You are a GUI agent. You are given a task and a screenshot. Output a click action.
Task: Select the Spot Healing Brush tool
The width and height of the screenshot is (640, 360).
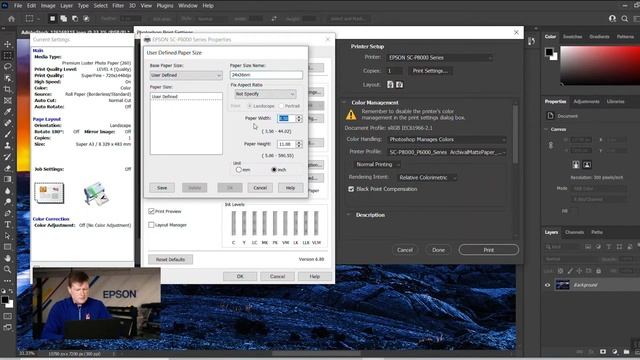(7, 123)
